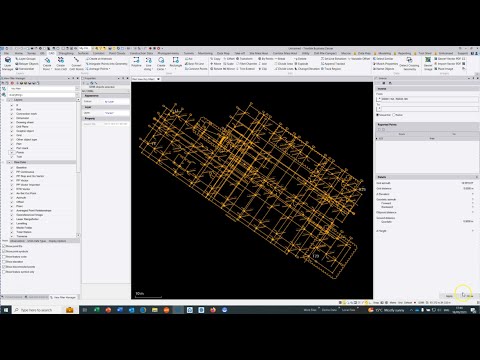
Task: Pick the Rectangle drawing tool
Action: [x=175, y=62]
